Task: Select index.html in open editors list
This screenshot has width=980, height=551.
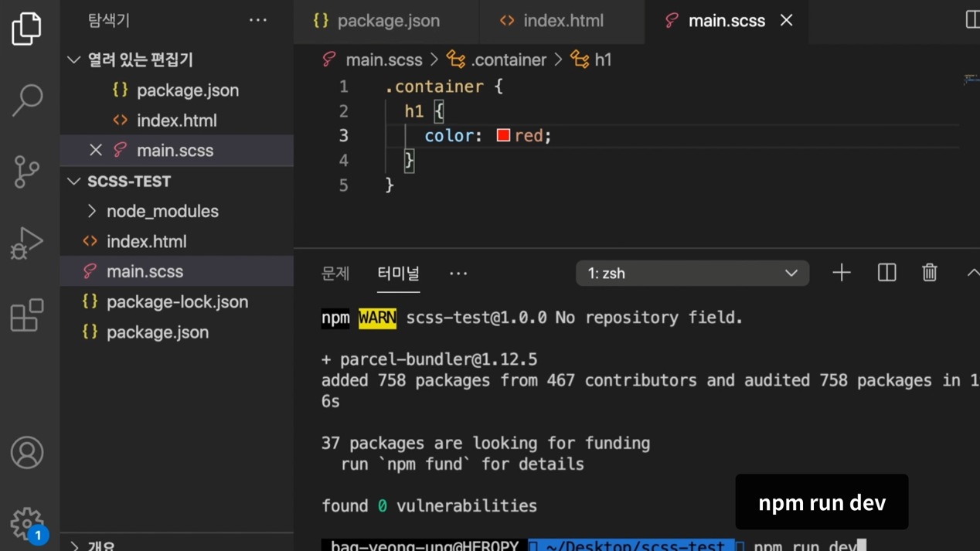Action: tap(177, 121)
